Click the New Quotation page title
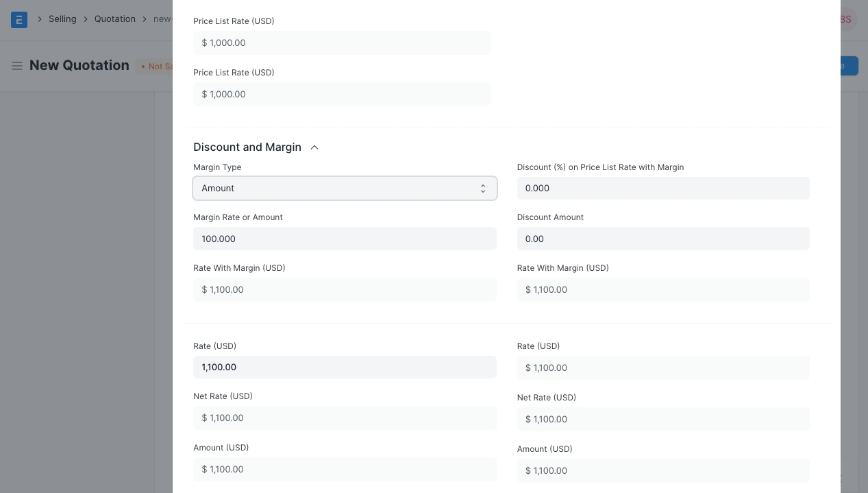Screen dimensions: 868x493 79,66
